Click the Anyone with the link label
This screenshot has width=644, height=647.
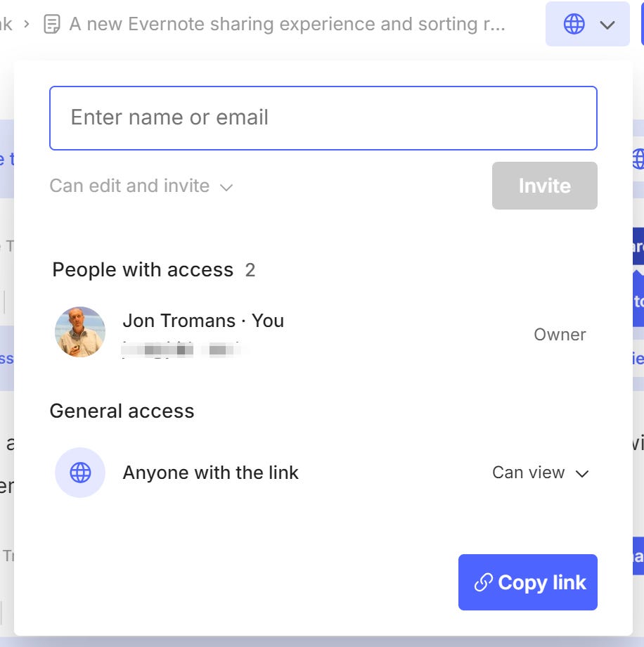210,473
